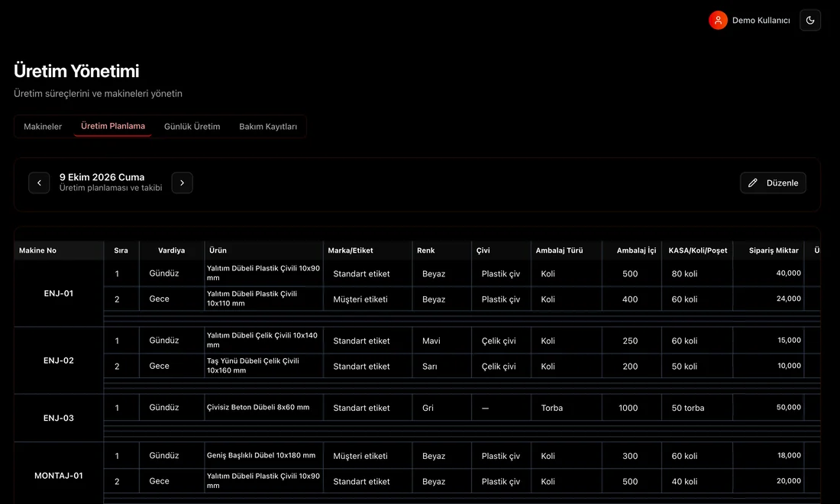Viewport: 840px width, 504px height.
Task: Click the date text 9 Ekim 2026 Cuma
Action: coord(102,177)
